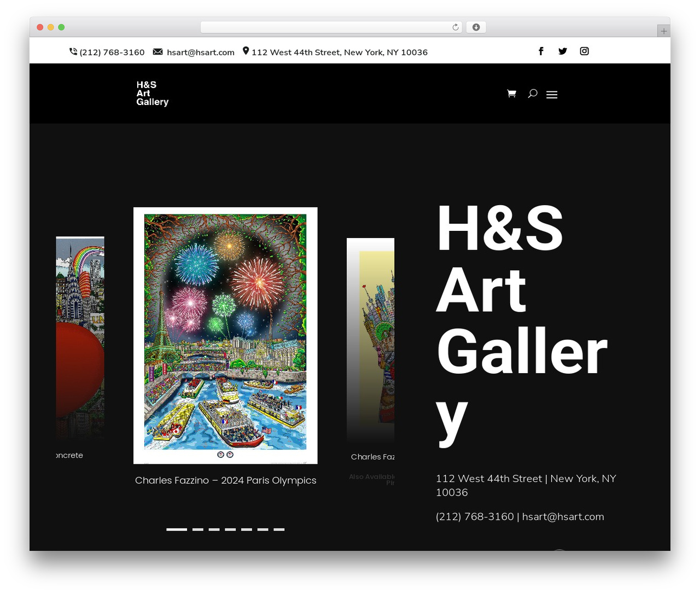Viewport: 700px width, 593px height.
Task: Click the Charles Fazzino – 2024 Paris Olympics caption
Action: pyautogui.click(x=226, y=480)
